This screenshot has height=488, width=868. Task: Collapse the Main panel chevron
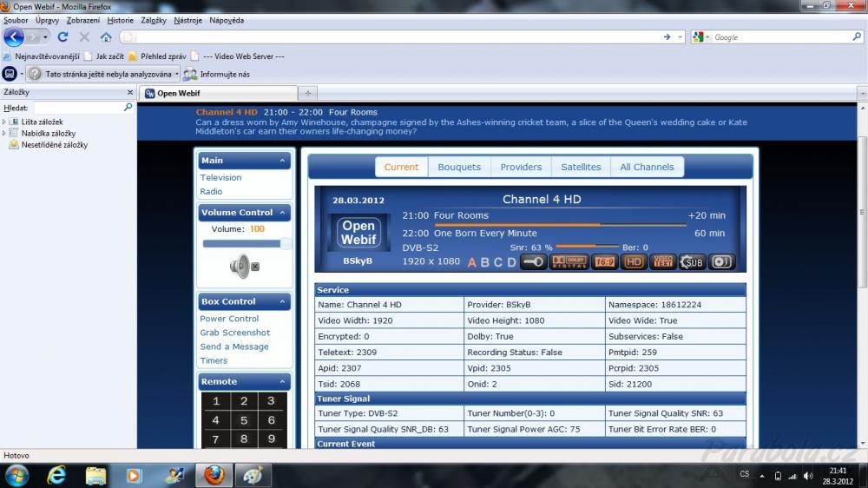point(282,161)
